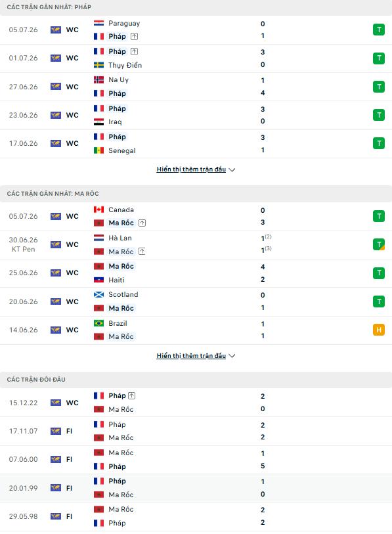Viewport: 392px width, 534px height.
Task: Open the Brazil team link
Action: click(118, 323)
